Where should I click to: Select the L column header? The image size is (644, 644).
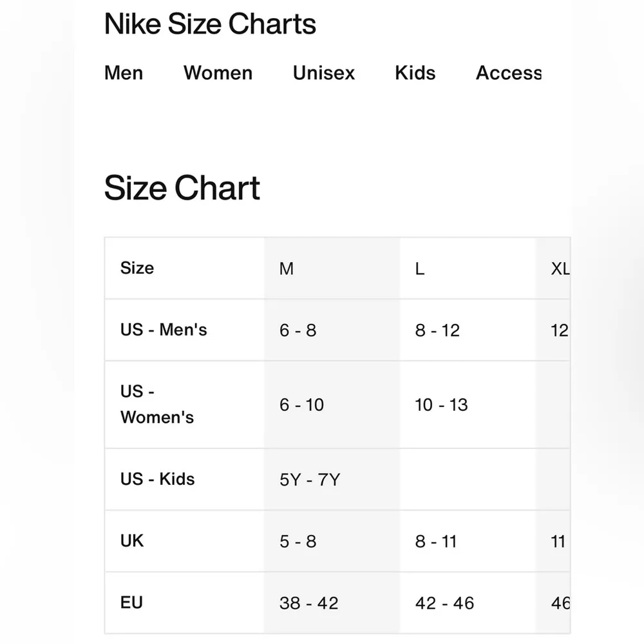click(420, 269)
